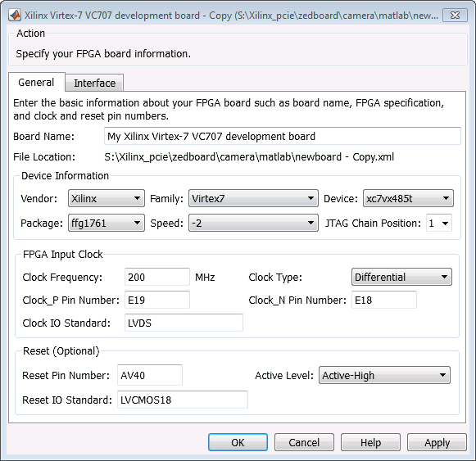
Task: Confirm settings with the OK button
Action: 238,442
